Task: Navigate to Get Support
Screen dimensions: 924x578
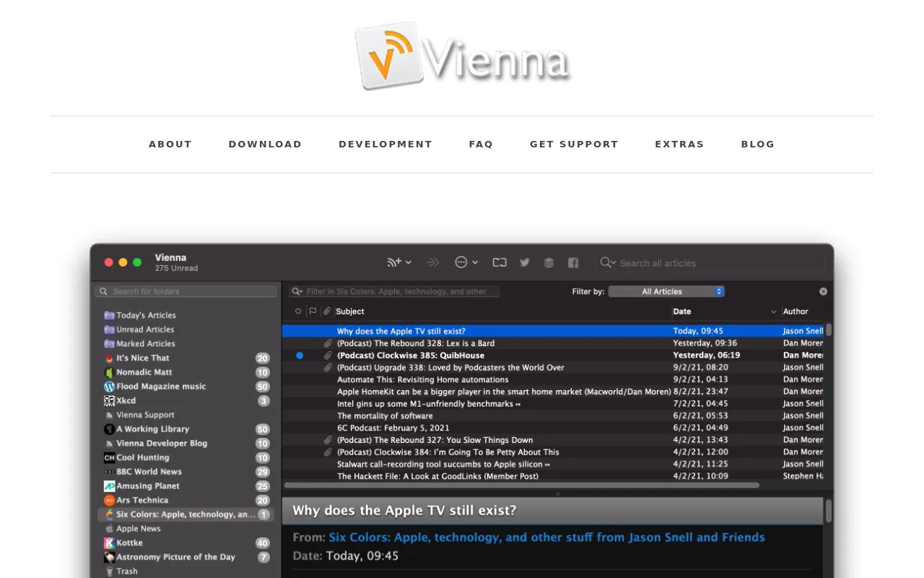Action: pyautogui.click(x=574, y=144)
